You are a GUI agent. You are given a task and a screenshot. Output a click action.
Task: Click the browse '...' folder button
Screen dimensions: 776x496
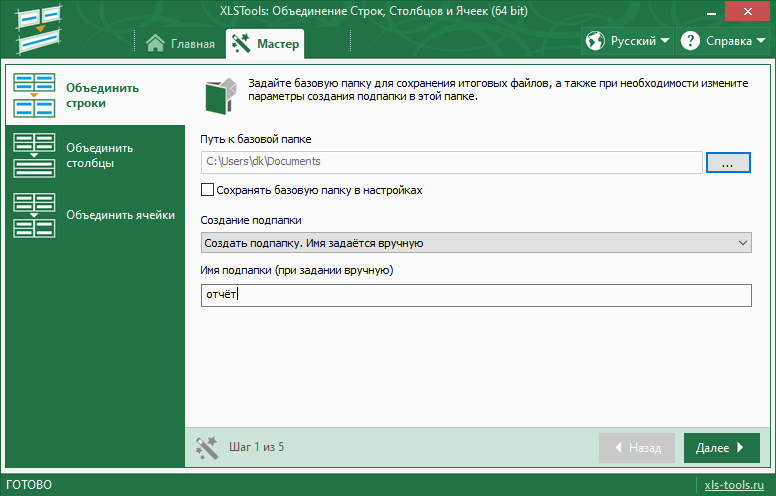(x=728, y=162)
